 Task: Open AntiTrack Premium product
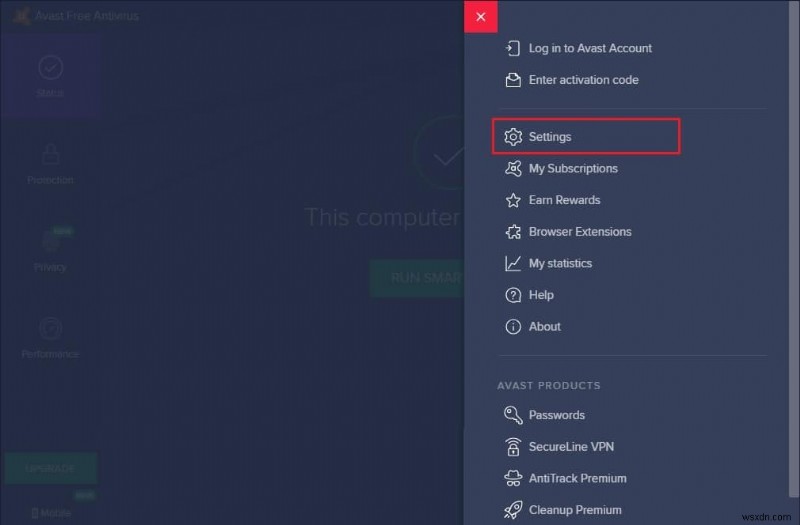point(577,478)
